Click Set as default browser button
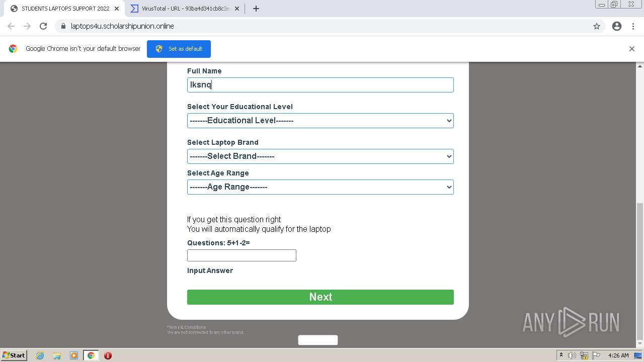The width and height of the screenshot is (644, 362). (x=179, y=49)
